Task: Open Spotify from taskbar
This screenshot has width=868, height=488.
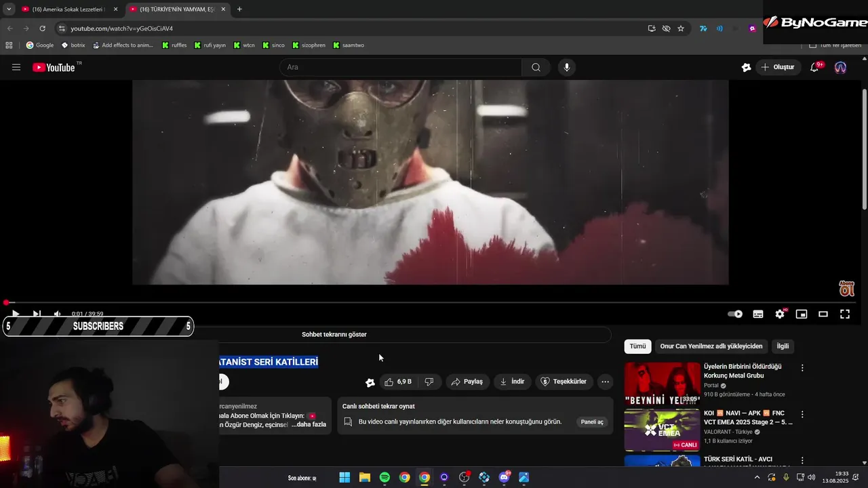Action: 384,477
